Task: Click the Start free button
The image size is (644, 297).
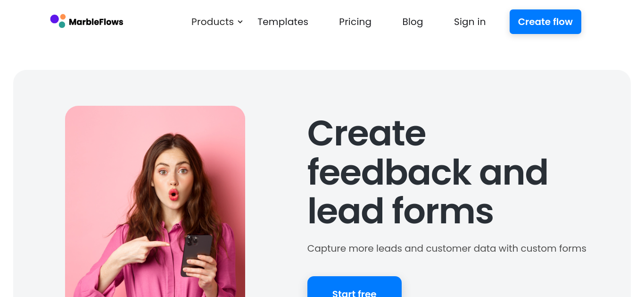Action: click(x=355, y=287)
